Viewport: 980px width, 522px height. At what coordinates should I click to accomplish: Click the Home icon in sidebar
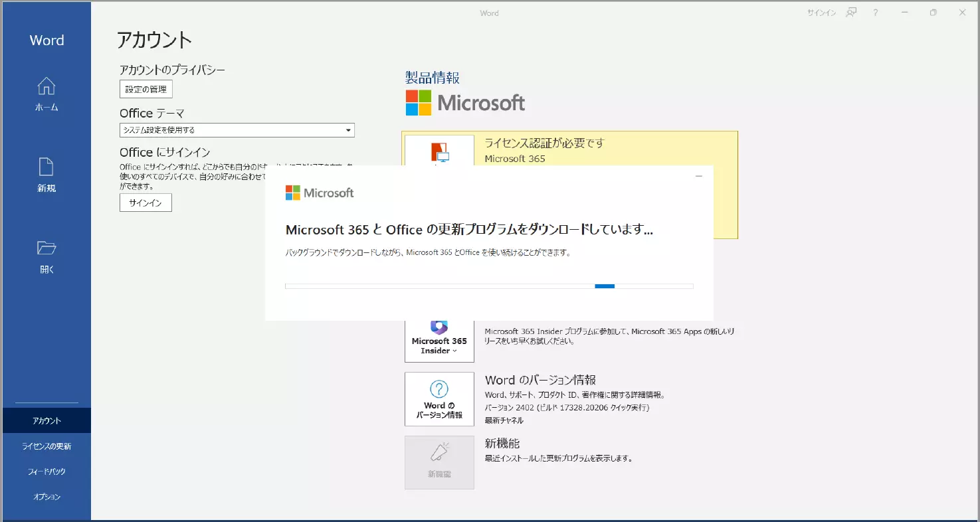coord(46,87)
